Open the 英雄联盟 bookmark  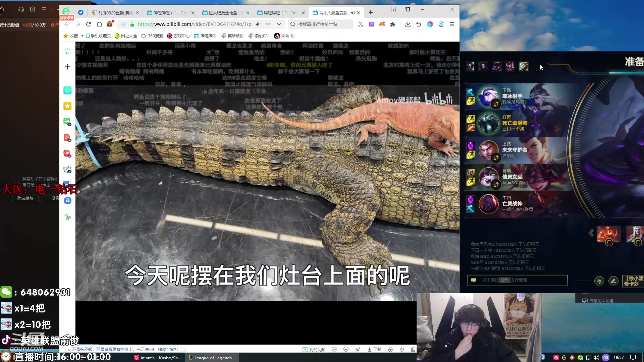click(232, 36)
